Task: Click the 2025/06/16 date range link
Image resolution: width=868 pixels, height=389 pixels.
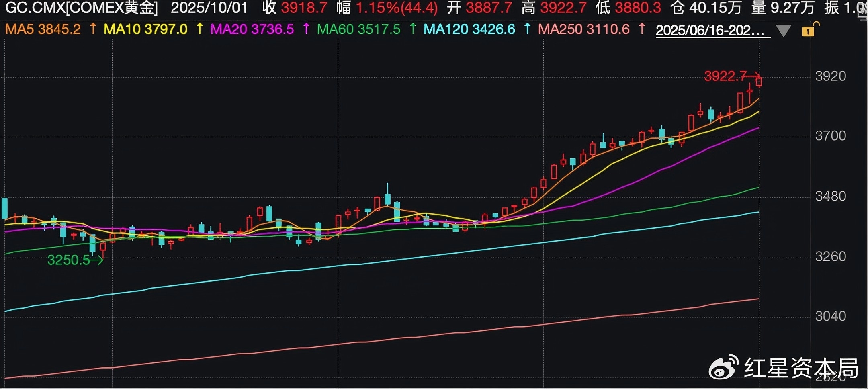Action: (x=712, y=31)
